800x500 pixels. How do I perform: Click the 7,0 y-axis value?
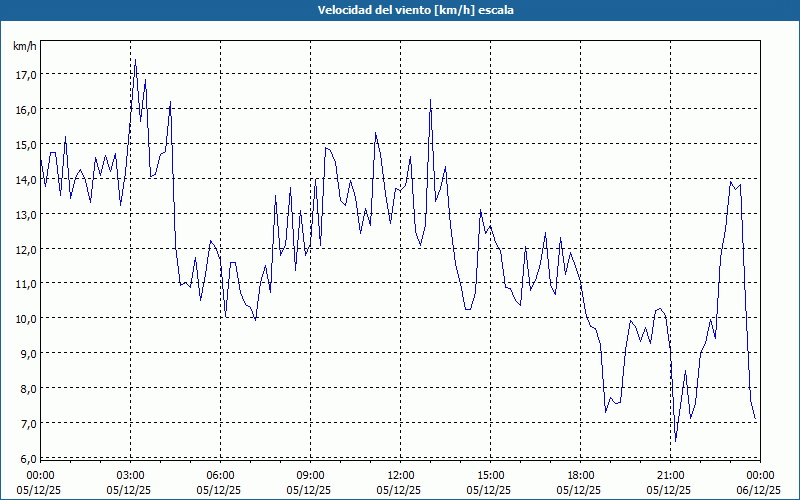click(x=29, y=424)
